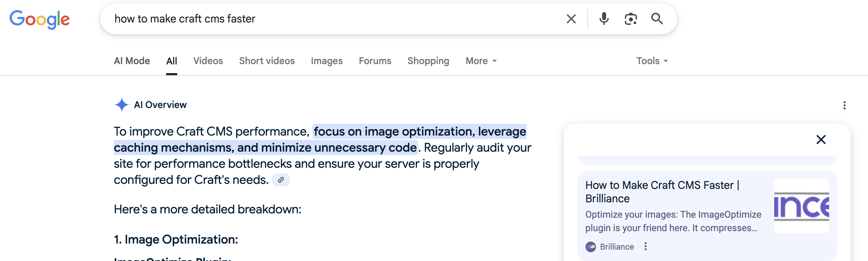Open the Videos tab
The image size is (868, 261).
pyautogui.click(x=208, y=61)
